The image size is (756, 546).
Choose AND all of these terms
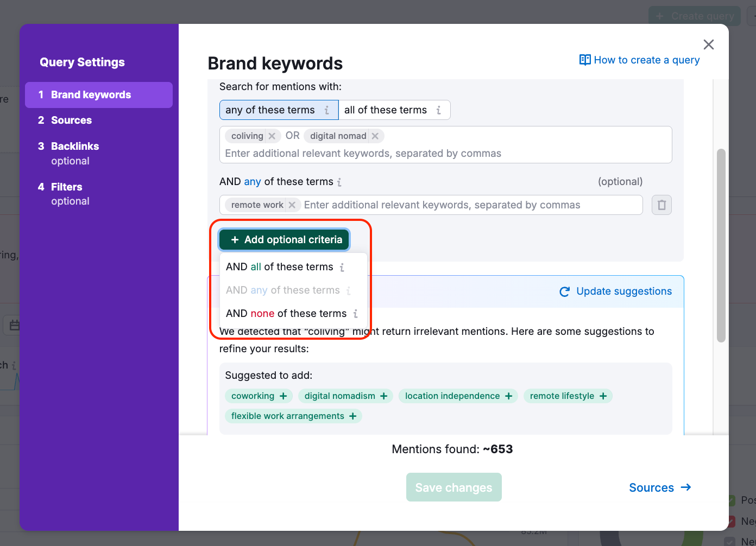click(280, 267)
